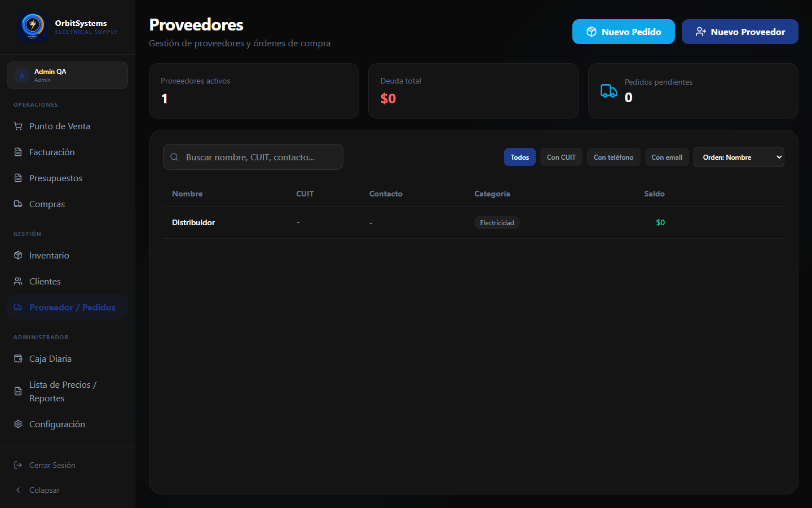Click the truck icon in Pedidos pendientes card
This screenshot has height=508, width=812.
coord(609,91)
